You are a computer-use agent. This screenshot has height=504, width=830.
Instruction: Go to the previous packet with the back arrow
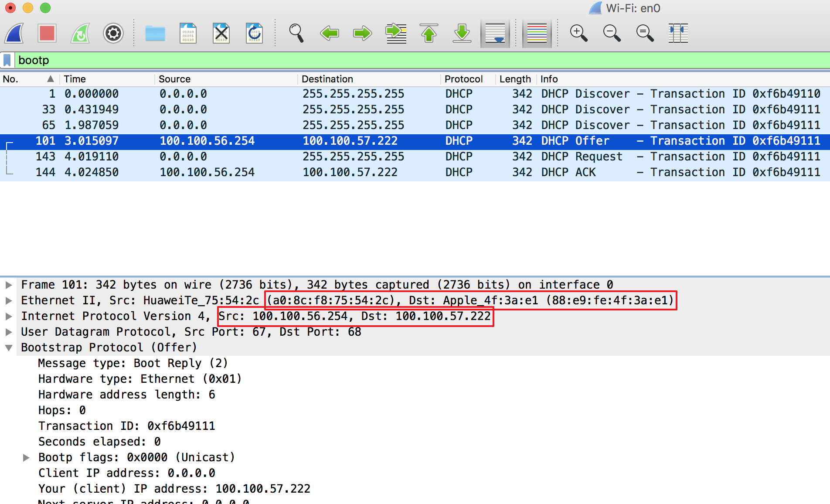[329, 33]
